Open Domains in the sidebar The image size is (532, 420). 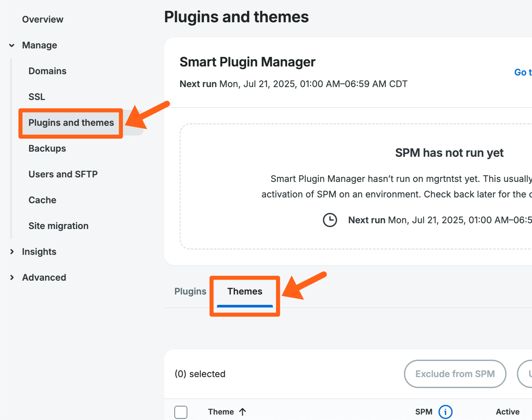(x=47, y=71)
